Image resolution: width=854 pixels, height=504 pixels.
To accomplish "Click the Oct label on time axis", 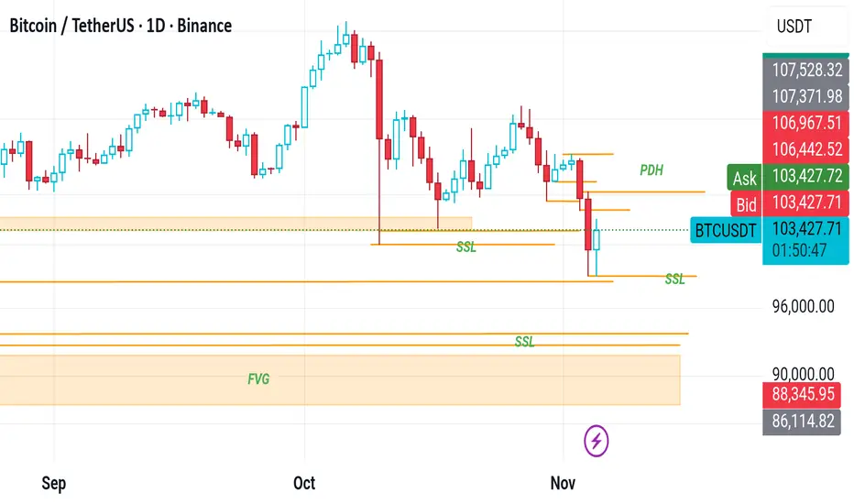I will [x=303, y=482].
